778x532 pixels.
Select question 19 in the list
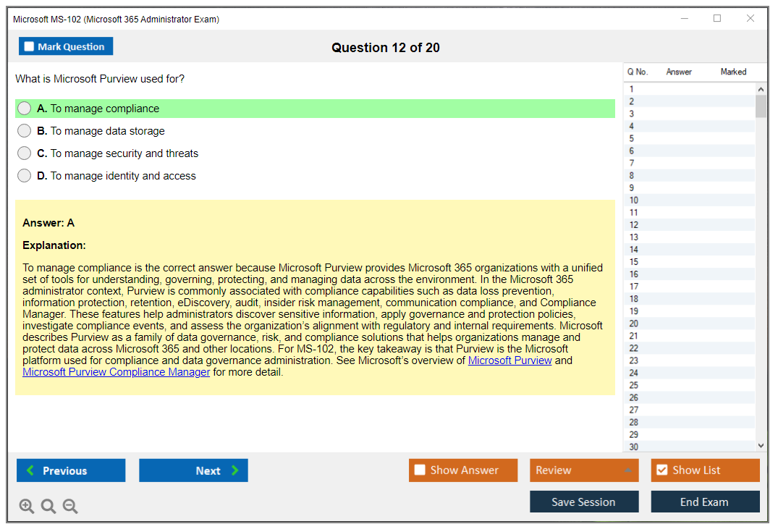coord(690,311)
